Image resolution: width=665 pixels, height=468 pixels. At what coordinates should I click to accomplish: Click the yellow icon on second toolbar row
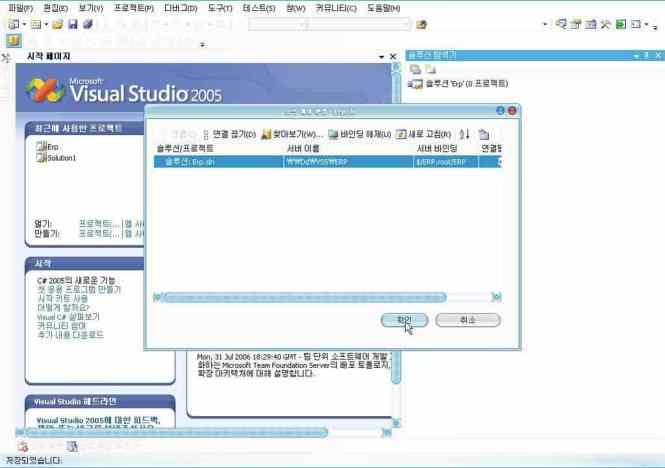tap(14, 41)
